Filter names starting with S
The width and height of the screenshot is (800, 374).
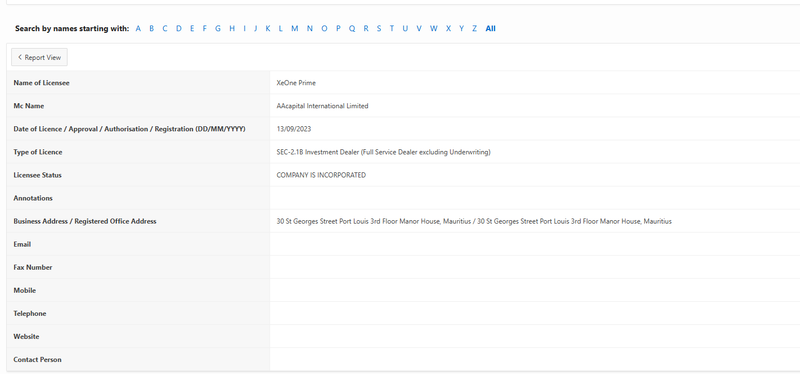pos(379,29)
